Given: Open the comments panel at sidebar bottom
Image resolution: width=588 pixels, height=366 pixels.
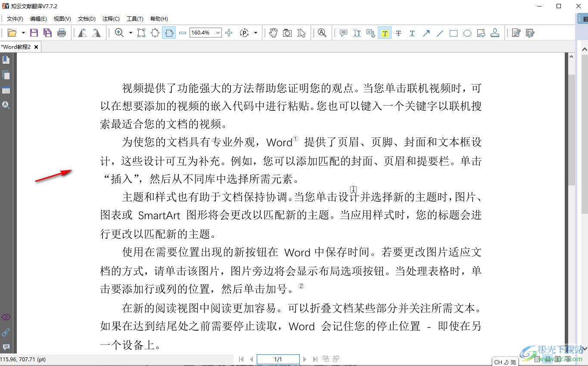Looking at the screenshot, I should tap(6, 347).
